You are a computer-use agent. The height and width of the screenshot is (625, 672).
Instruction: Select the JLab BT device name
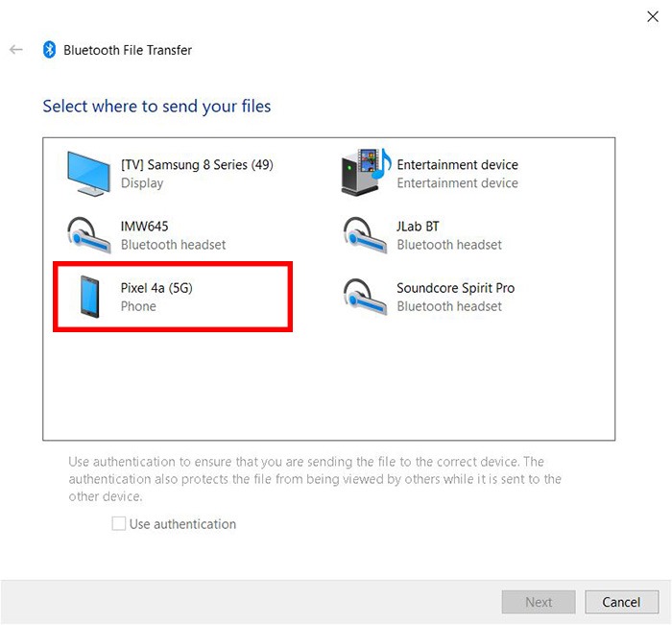(x=418, y=226)
